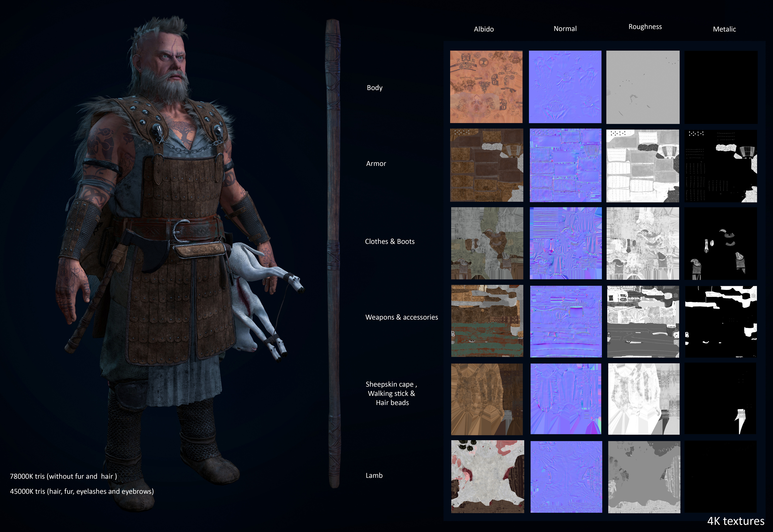Open the Lamb albedo texture thumbnail

tap(488, 477)
